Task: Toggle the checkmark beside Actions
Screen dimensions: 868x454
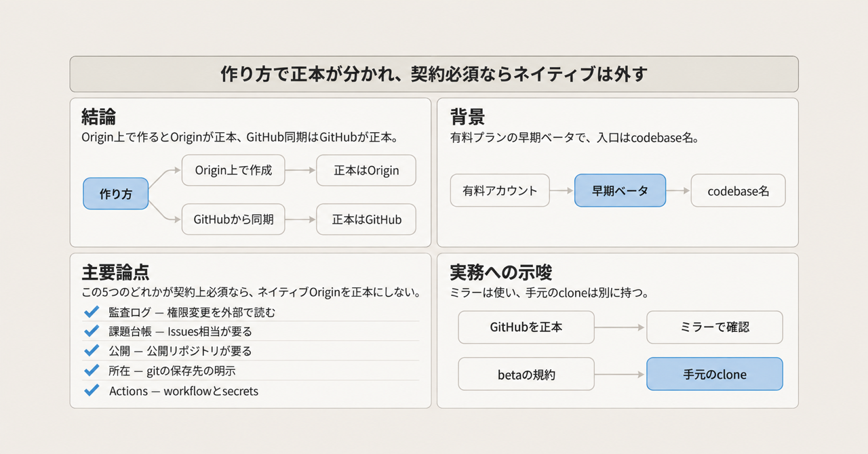Action: pos(91,390)
